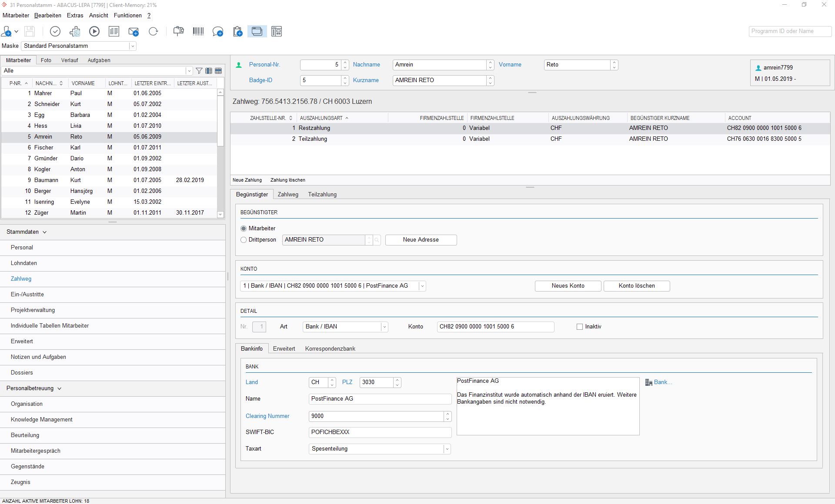Image resolution: width=835 pixels, height=504 pixels.
Task: Switch to the Aufgaben tab
Action: pos(99,60)
